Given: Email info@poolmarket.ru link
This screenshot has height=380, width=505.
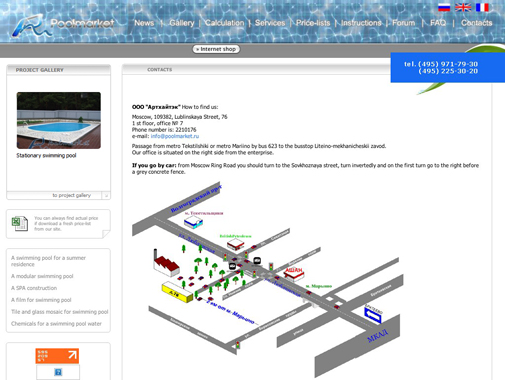Looking at the screenshot, I should 175,136.
